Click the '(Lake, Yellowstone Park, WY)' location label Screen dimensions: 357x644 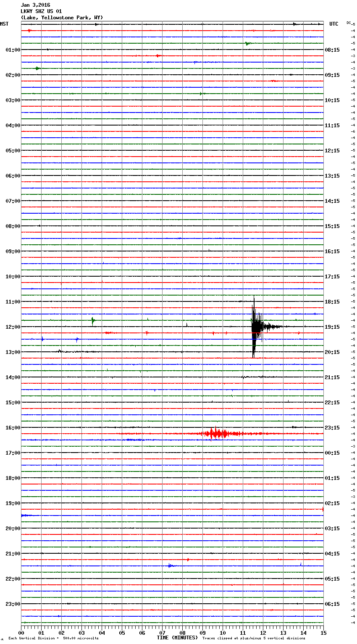click(x=62, y=18)
